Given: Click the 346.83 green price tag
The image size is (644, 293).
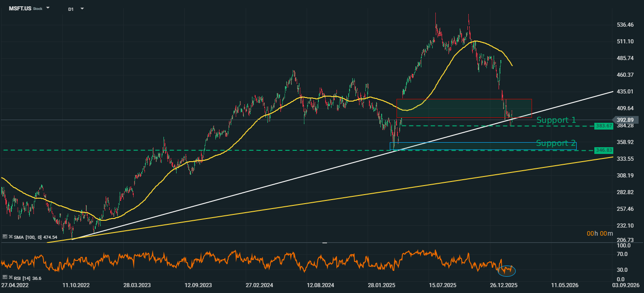Looking at the screenshot, I should (603, 150).
